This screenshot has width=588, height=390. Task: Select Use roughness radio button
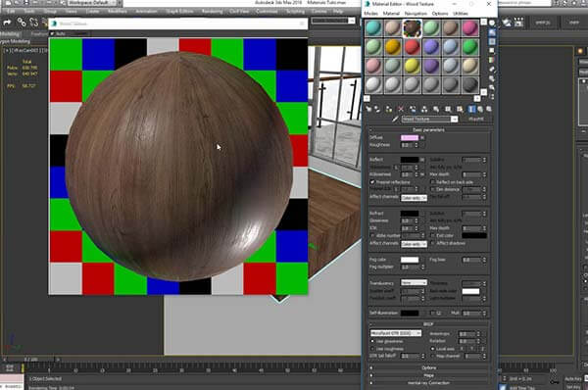point(372,349)
